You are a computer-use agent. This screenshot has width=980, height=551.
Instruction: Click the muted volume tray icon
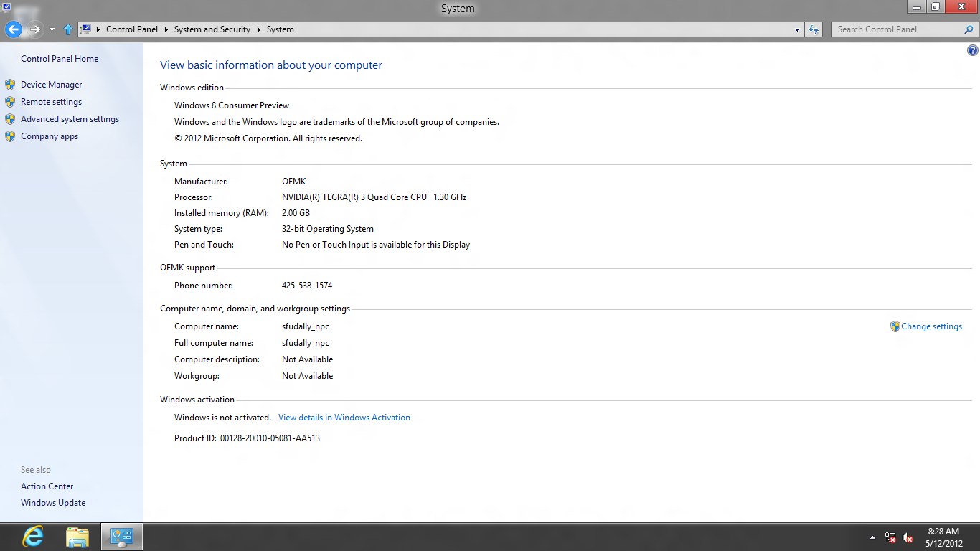[x=908, y=537]
